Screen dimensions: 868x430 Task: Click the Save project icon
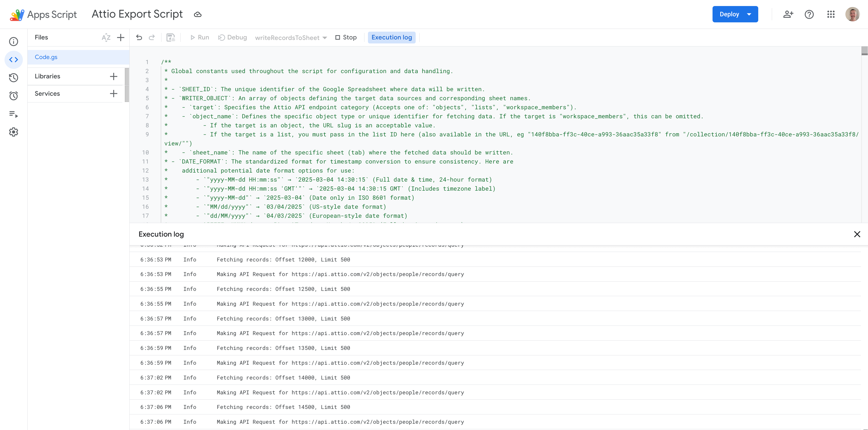point(171,37)
